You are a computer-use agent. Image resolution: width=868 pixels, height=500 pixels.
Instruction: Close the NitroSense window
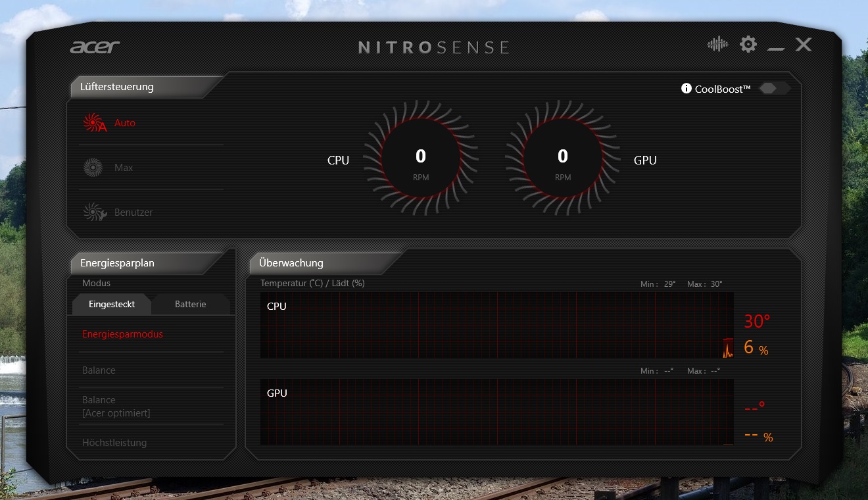803,44
